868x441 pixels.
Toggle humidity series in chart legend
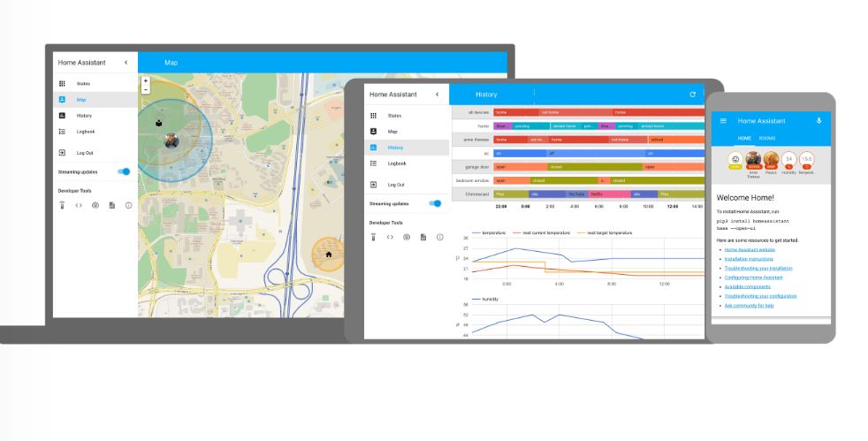coord(485,299)
